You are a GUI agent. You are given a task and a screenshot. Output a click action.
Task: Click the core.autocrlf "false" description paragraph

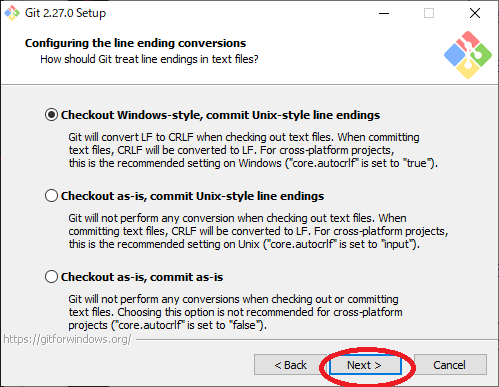coord(235,312)
